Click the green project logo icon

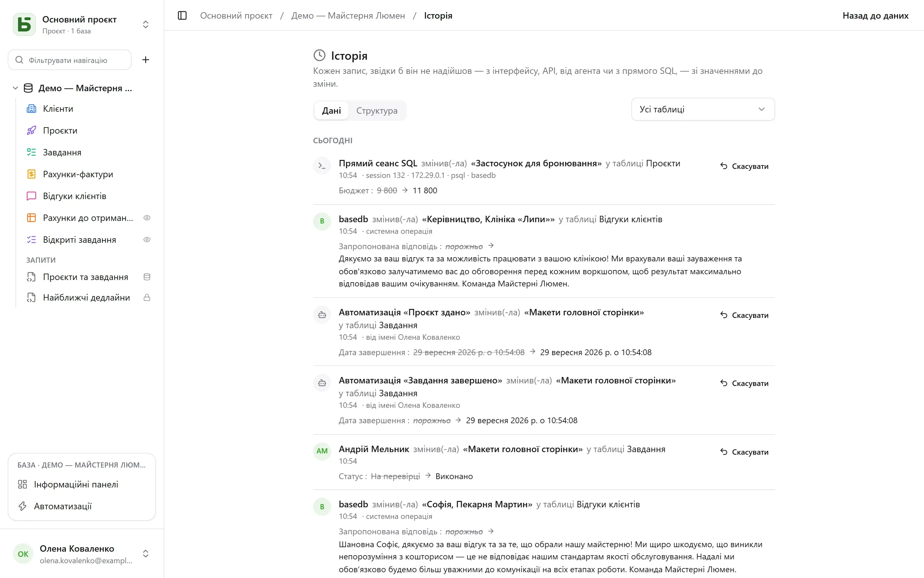[x=24, y=24]
